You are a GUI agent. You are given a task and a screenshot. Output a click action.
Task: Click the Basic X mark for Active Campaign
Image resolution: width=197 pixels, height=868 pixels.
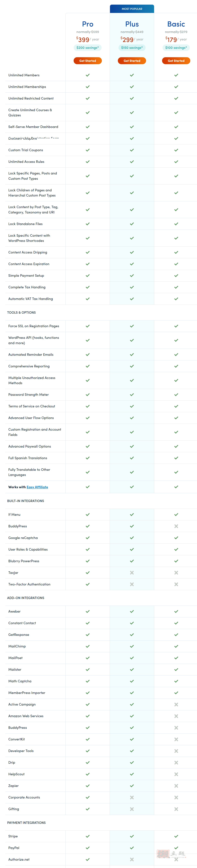[x=176, y=704]
